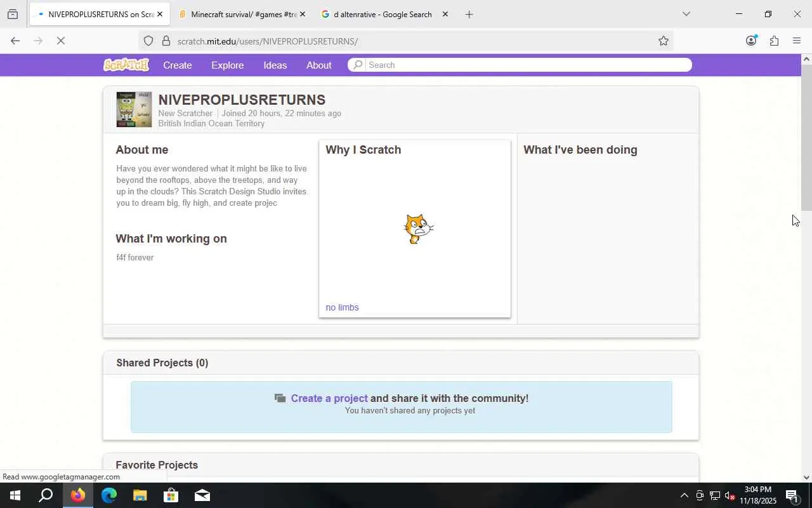This screenshot has height=508, width=812.
Task: Click the 'Create a project' link
Action: click(x=329, y=398)
